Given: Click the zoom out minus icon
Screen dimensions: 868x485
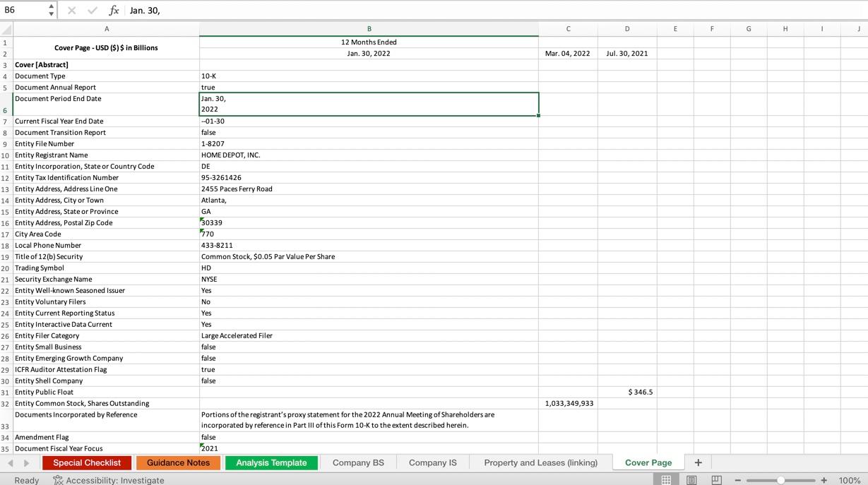Looking at the screenshot, I should (737, 479).
